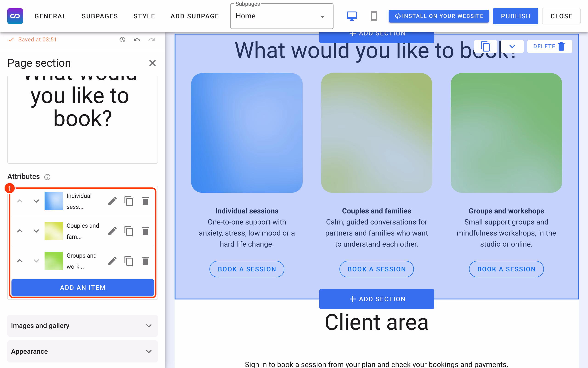This screenshot has width=588, height=368.
Task: Select the Individual sessions blue thumbnail
Action: point(54,201)
